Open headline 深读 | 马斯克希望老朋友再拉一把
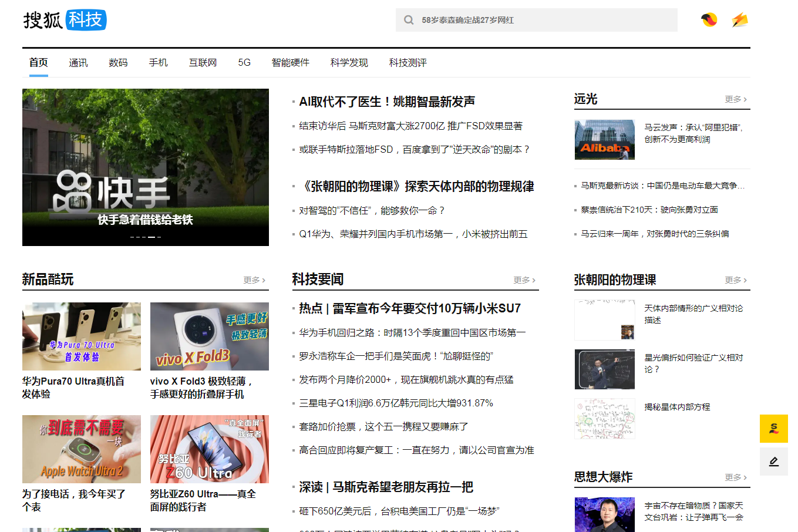The image size is (798, 532). tap(386, 487)
